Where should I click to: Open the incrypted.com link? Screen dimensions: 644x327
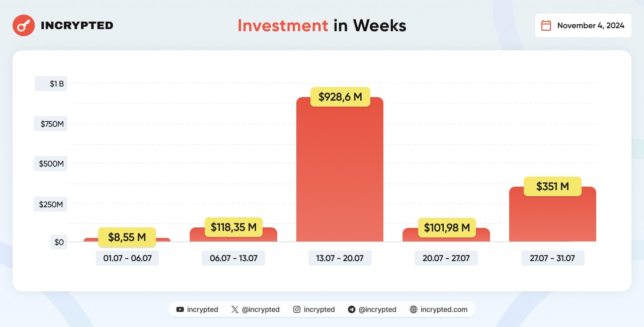pyautogui.click(x=444, y=309)
